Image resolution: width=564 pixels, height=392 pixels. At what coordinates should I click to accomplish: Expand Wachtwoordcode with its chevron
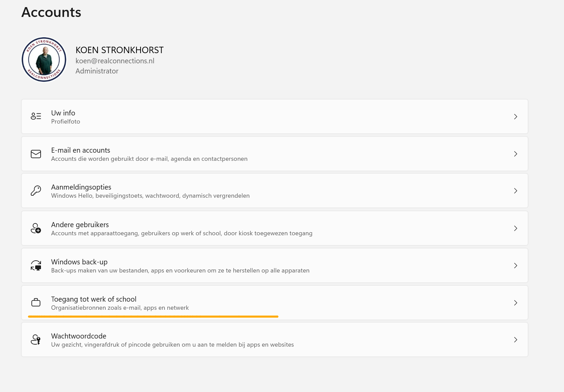point(516,340)
